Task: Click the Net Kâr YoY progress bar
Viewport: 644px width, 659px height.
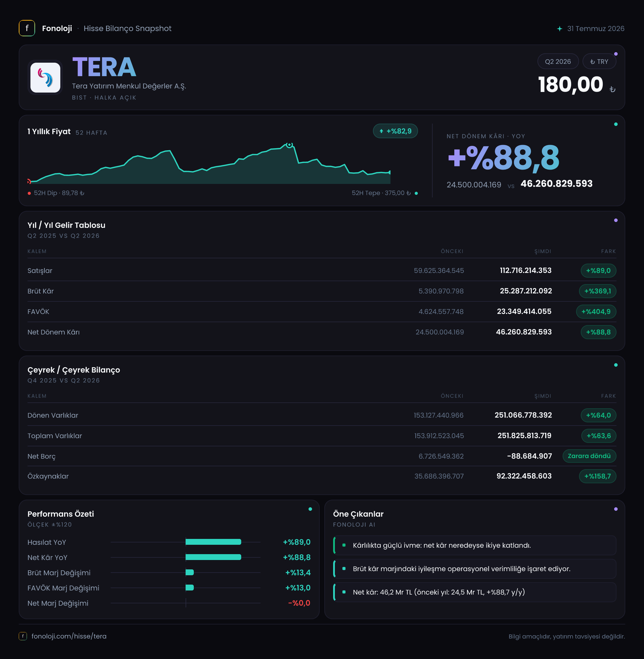Action: pyautogui.click(x=213, y=557)
